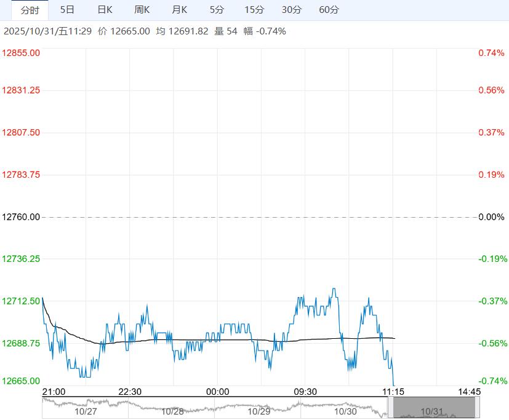Click the 均 12691.82 average value in header
The width and height of the screenshot is (509, 420).
click(x=182, y=31)
